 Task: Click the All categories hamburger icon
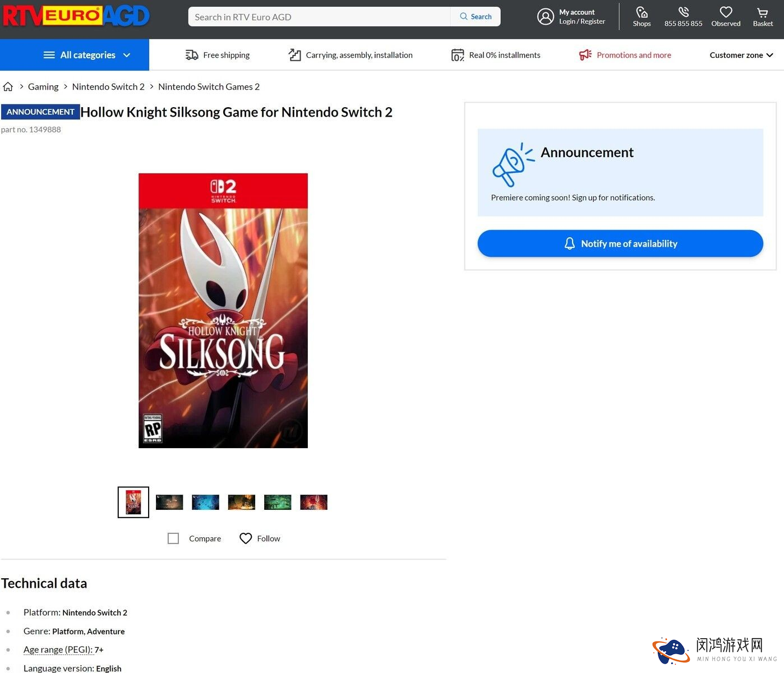coord(49,55)
